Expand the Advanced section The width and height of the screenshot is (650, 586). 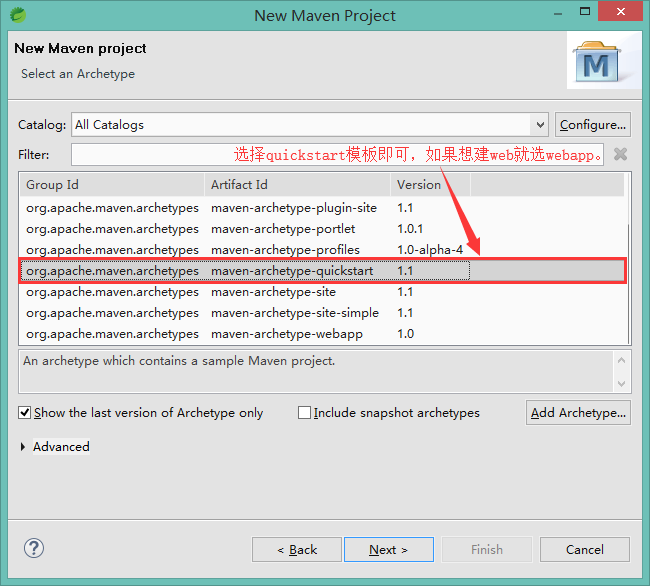24,447
